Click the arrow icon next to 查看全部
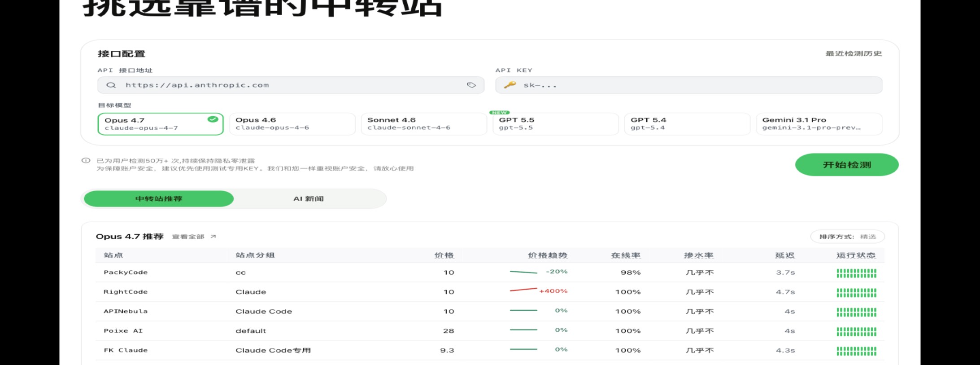This screenshot has height=365, width=980. tap(213, 237)
